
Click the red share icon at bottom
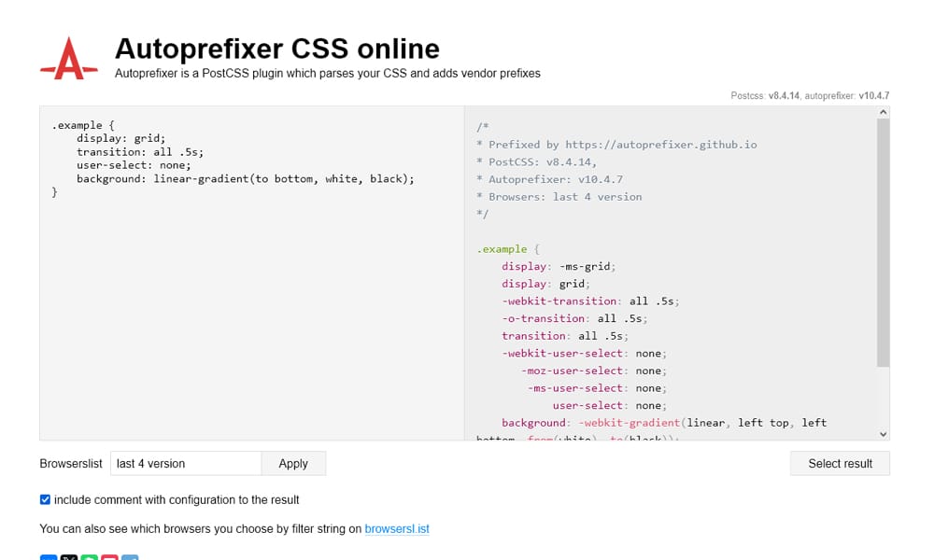pos(110,557)
